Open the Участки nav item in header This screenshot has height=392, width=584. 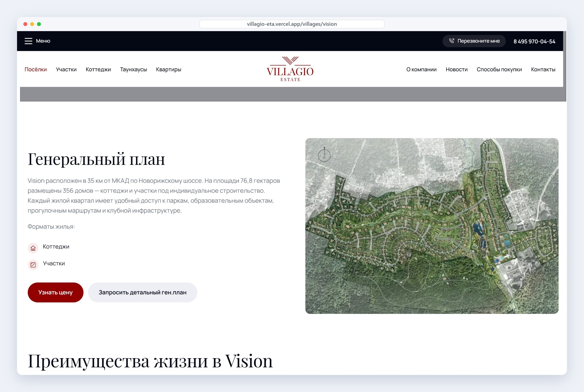pos(66,69)
